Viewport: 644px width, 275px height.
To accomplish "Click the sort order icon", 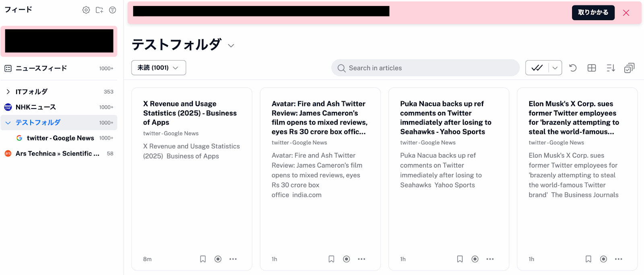I will click(x=611, y=68).
